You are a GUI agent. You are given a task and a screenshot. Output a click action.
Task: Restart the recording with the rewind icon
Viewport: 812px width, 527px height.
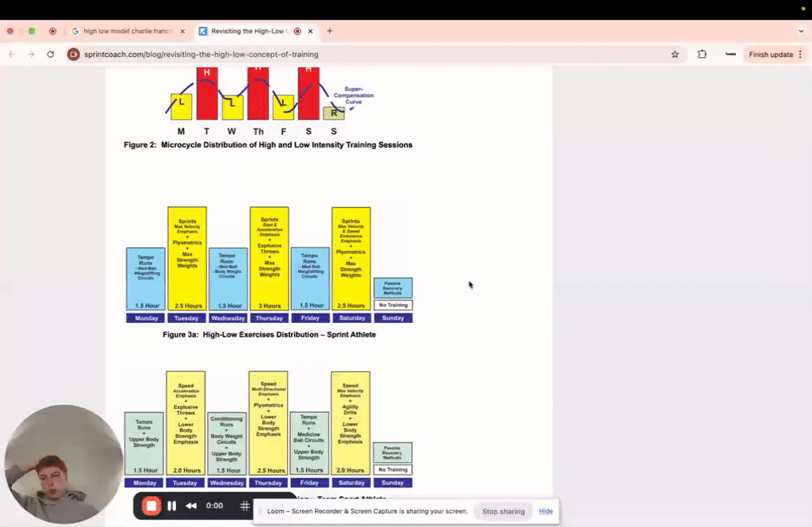pos(191,506)
